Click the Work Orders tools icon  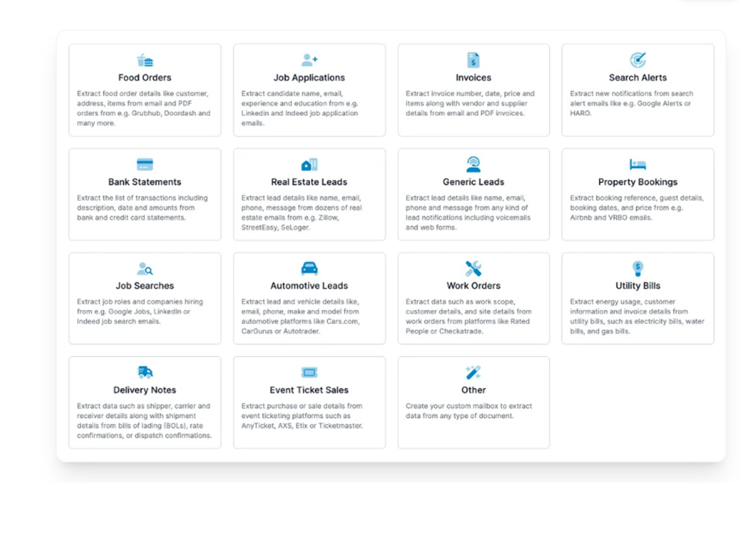point(473,269)
